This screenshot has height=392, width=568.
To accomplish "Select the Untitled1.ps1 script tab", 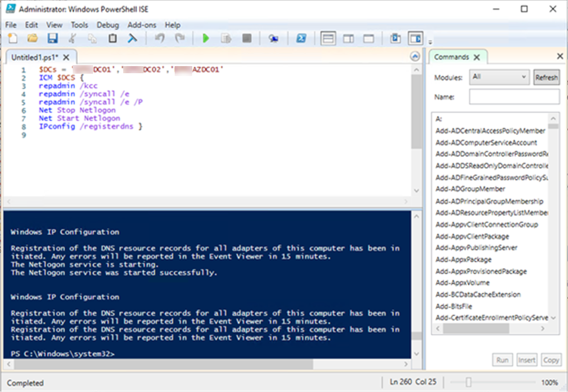I will (x=36, y=57).
